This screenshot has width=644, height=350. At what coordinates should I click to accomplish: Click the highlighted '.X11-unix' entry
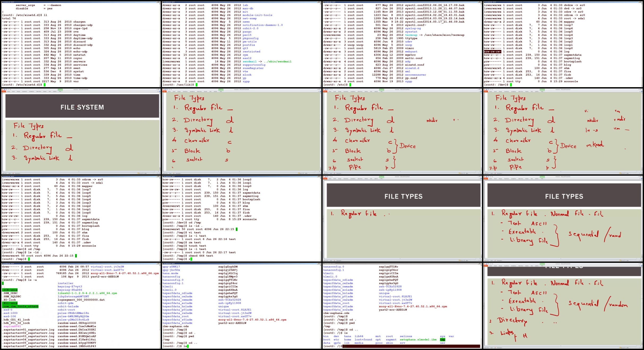click(10, 303)
